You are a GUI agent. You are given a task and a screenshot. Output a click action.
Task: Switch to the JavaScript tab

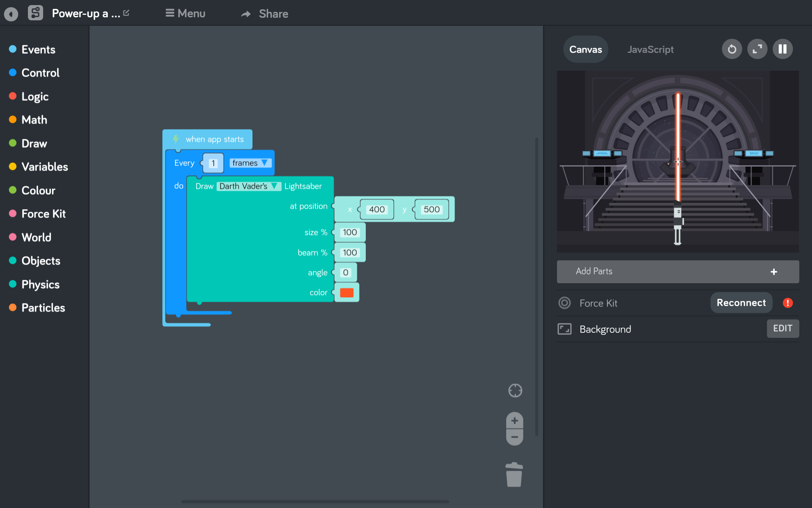650,50
